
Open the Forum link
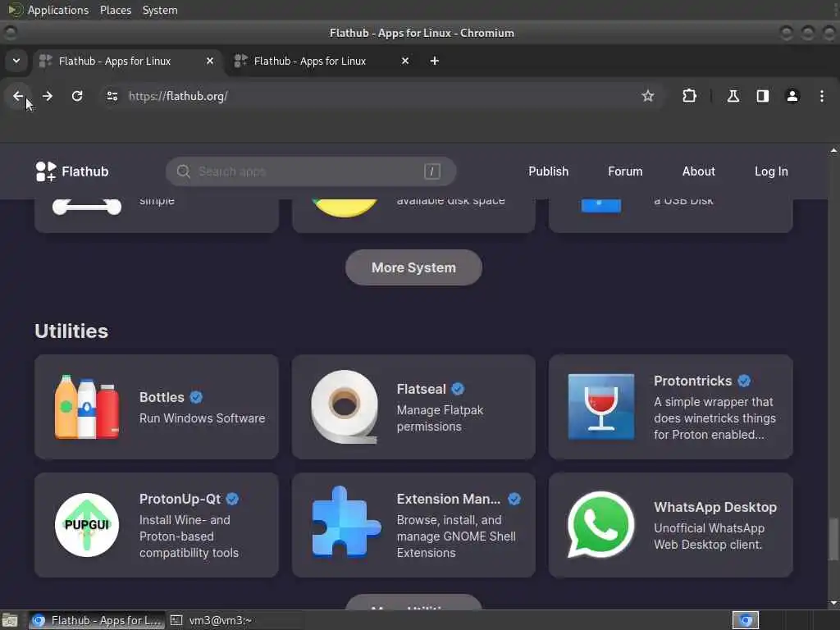point(624,171)
